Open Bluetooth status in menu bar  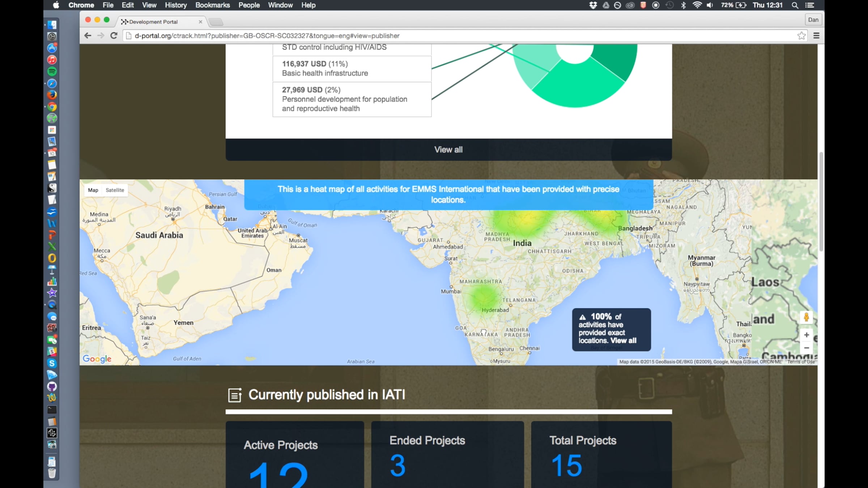683,5
